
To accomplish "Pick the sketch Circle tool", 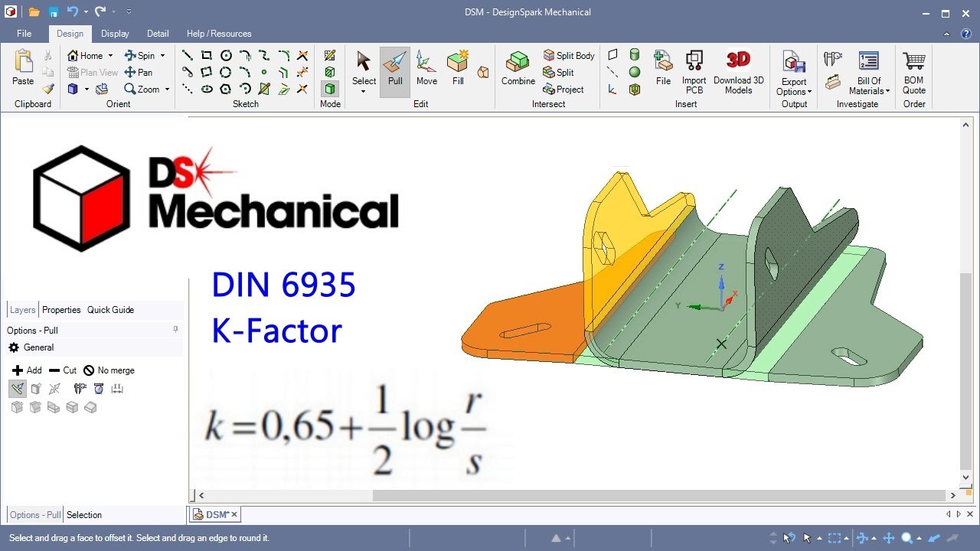I will 226,55.
